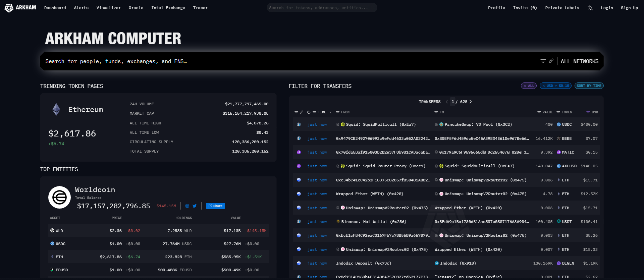Click the blue Share button
The width and height of the screenshot is (644, 280).
pos(215,206)
